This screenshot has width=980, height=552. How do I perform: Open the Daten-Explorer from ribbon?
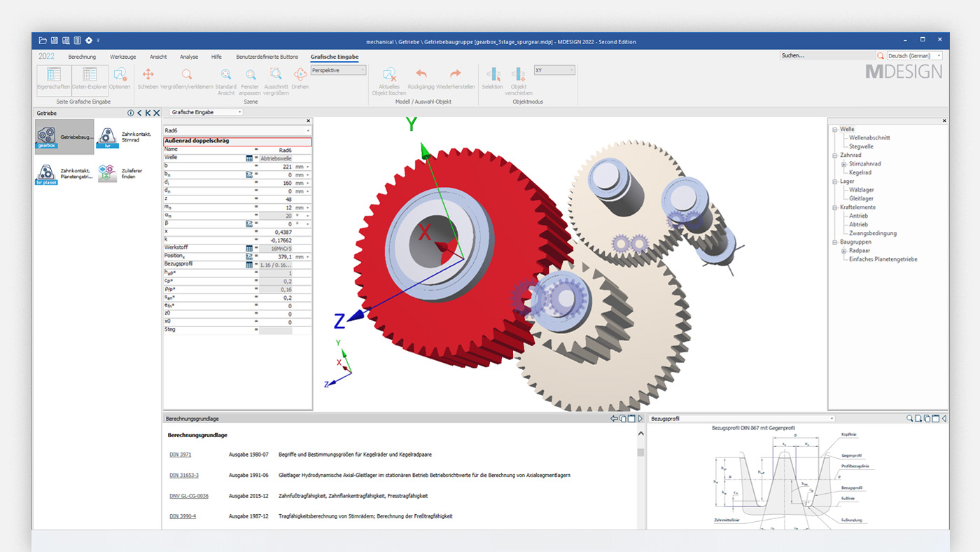(90, 81)
